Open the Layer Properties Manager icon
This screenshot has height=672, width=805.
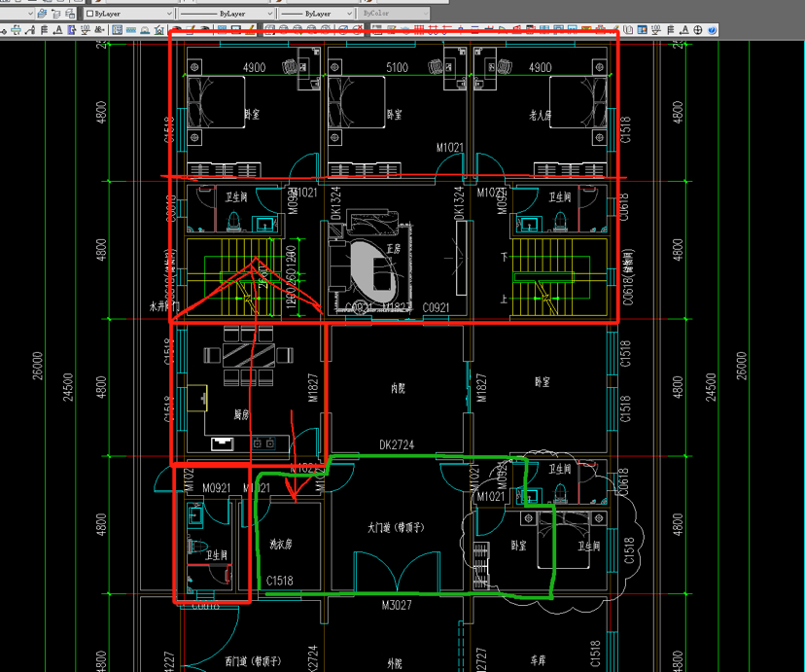[42, 14]
